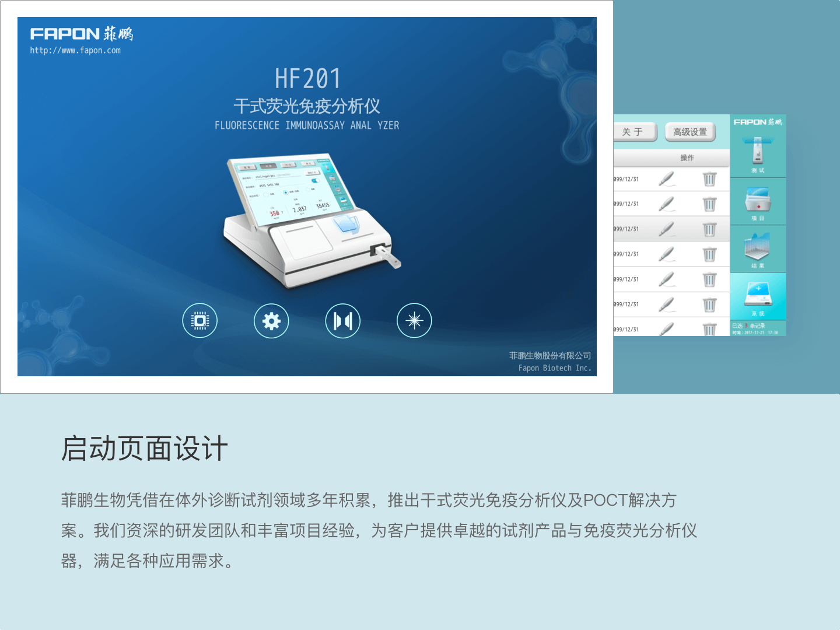This screenshot has height=630, width=840.
Task: Click the 操作 column header
Action: [687, 157]
